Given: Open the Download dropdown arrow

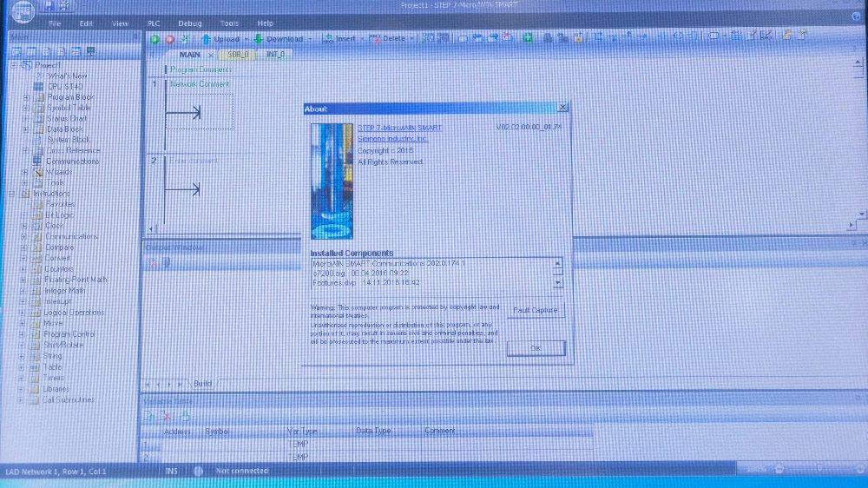Looking at the screenshot, I should tap(310, 39).
